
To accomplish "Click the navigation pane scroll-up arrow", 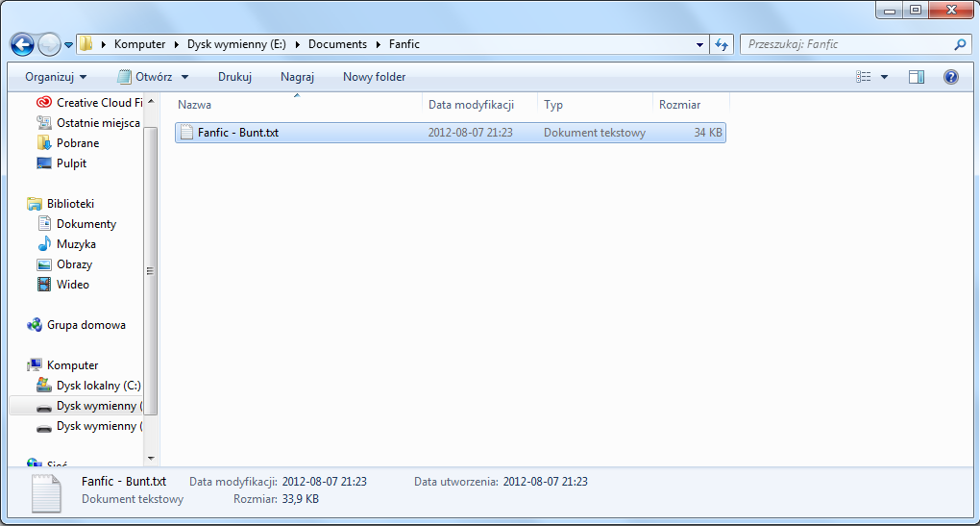I will (150, 101).
